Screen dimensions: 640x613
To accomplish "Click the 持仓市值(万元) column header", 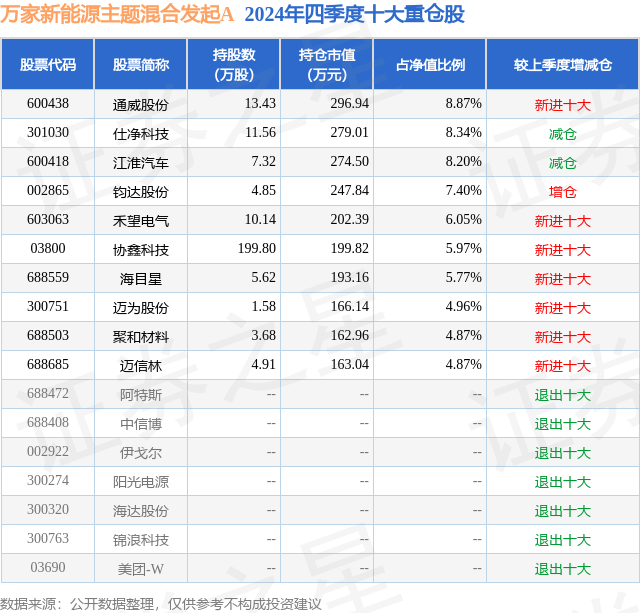I will tap(327, 64).
